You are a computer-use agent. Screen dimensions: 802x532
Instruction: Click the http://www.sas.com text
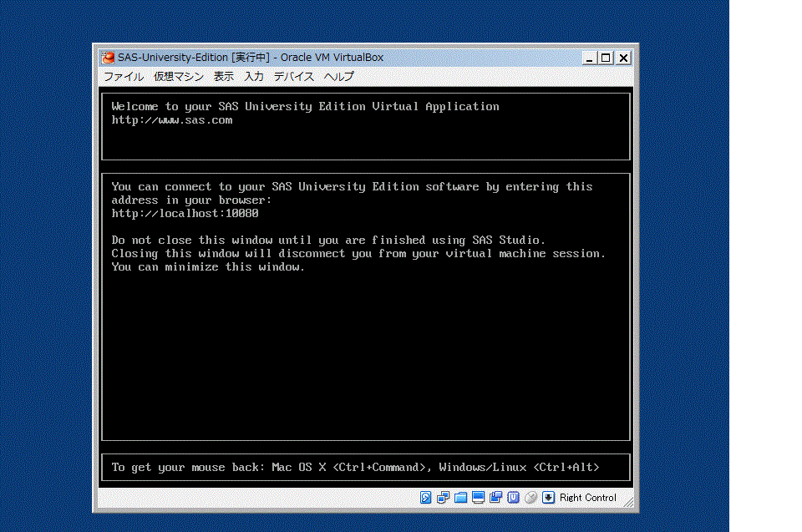tap(172, 120)
